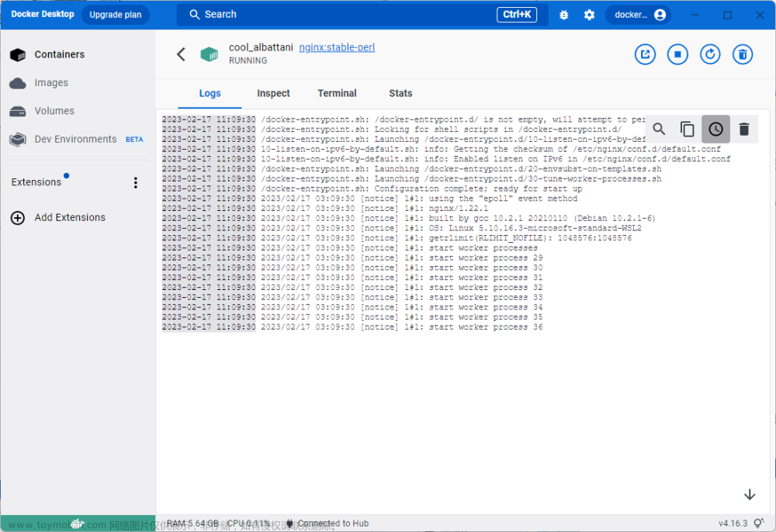
Task: Click version v4.16.3 label
Action: (x=733, y=523)
